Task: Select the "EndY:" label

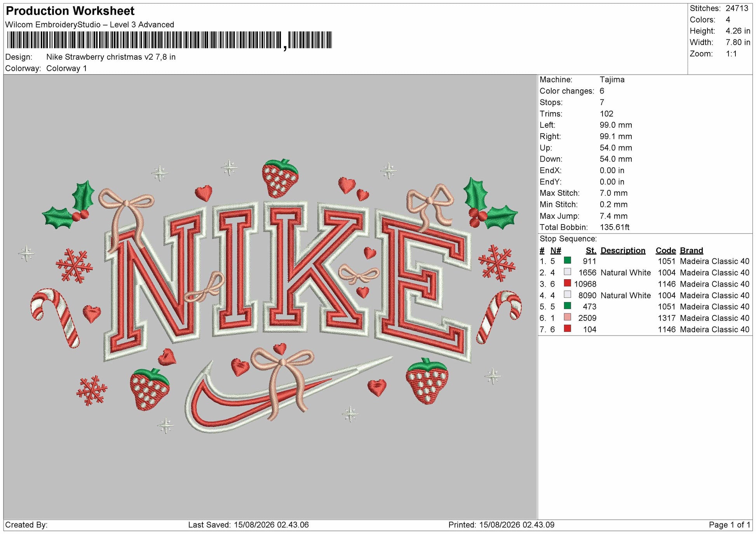Action: tap(550, 182)
